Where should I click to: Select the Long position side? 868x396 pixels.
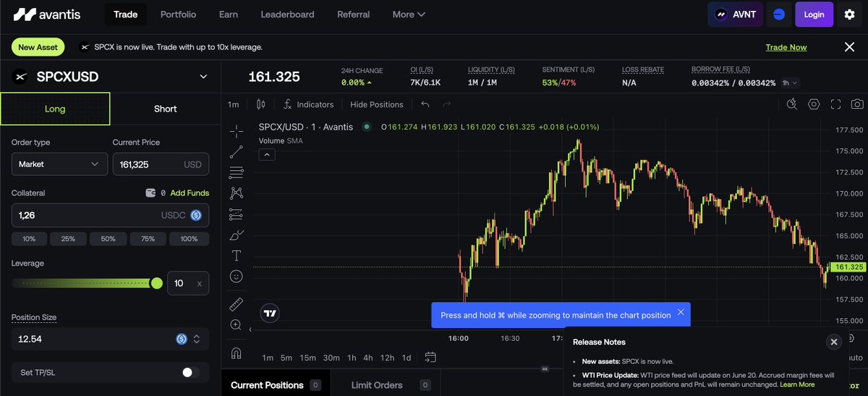[55, 109]
